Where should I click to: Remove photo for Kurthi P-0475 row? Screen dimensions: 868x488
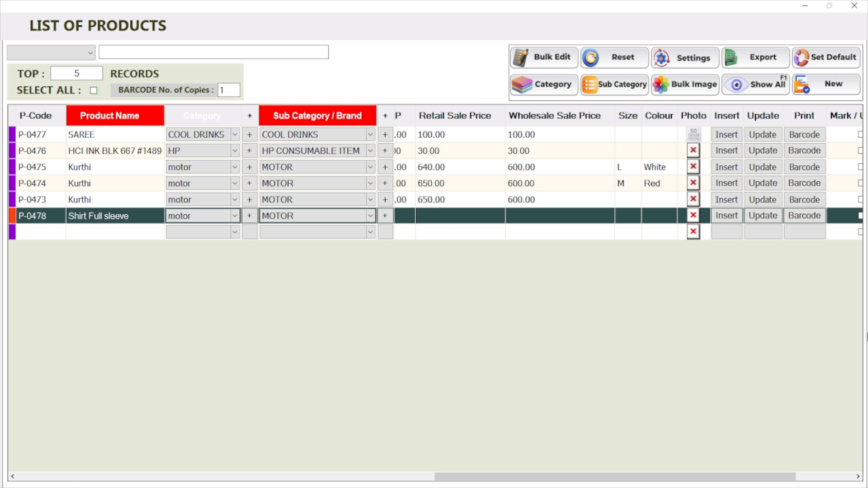click(693, 167)
